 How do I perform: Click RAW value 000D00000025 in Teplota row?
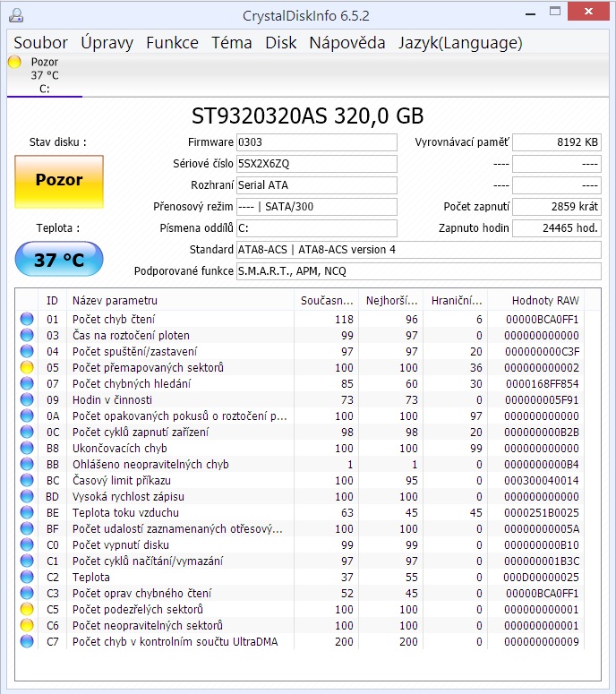[541, 578]
